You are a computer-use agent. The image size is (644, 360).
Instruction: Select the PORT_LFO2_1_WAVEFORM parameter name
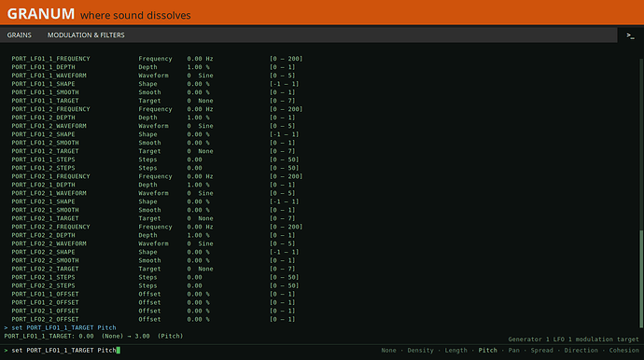pyautogui.click(x=49, y=193)
